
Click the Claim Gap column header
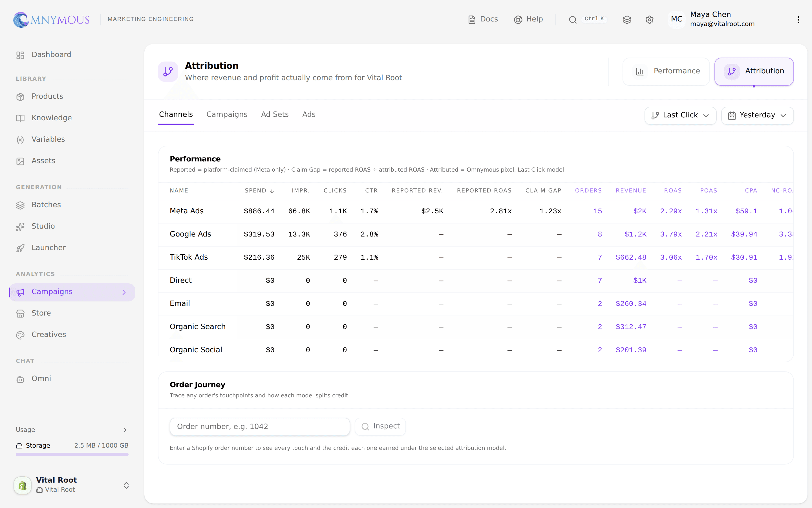[x=543, y=190]
